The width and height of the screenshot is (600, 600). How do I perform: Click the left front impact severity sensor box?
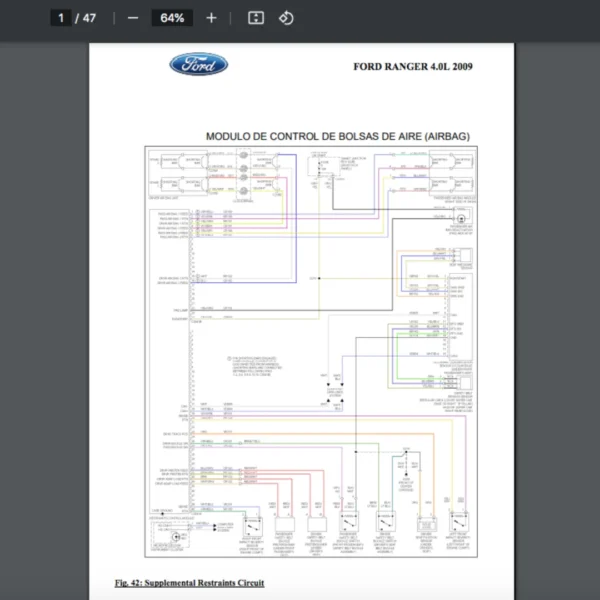click(x=459, y=522)
